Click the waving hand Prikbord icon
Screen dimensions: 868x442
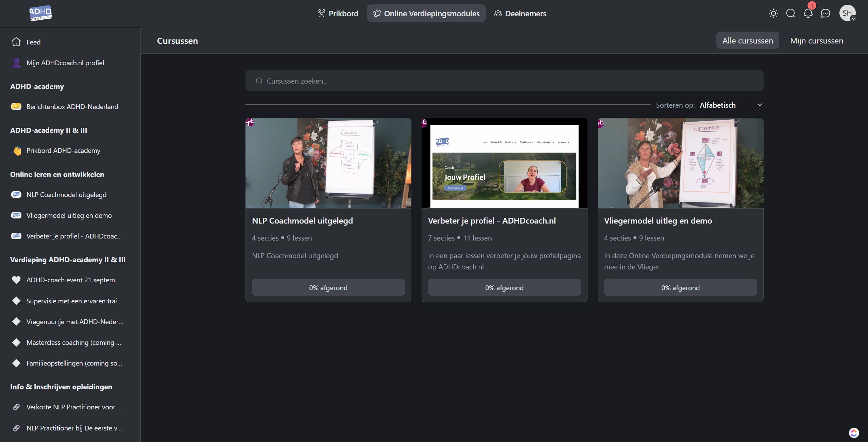[x=16, y=151]
